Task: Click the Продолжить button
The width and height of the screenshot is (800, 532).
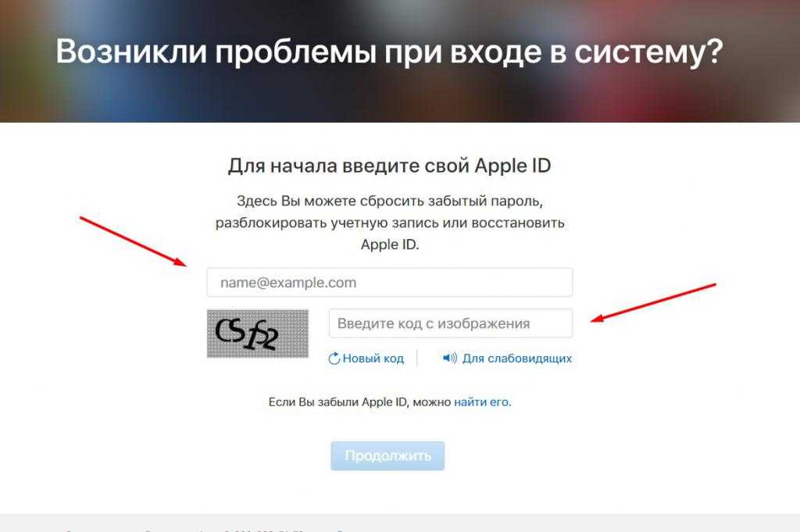Action: coord(387,455)
